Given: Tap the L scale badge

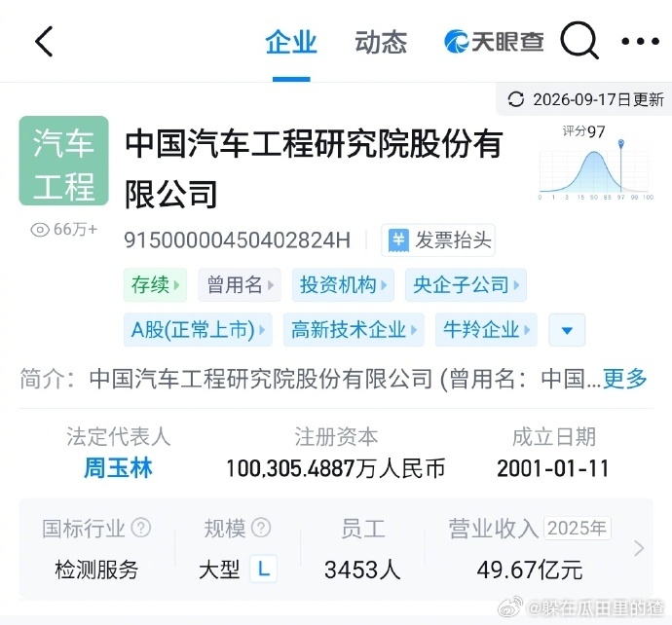Looking at the screenshot, I should tap(264, 570).
